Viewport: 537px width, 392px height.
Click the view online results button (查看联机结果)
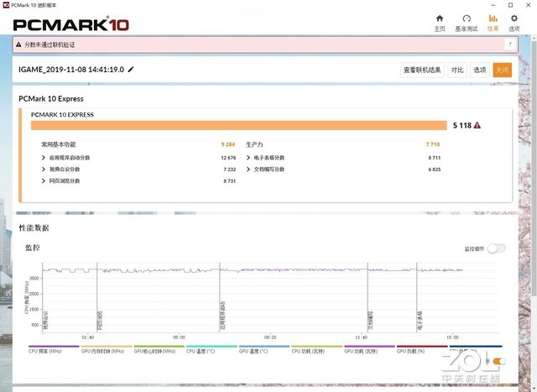[422, 70]
